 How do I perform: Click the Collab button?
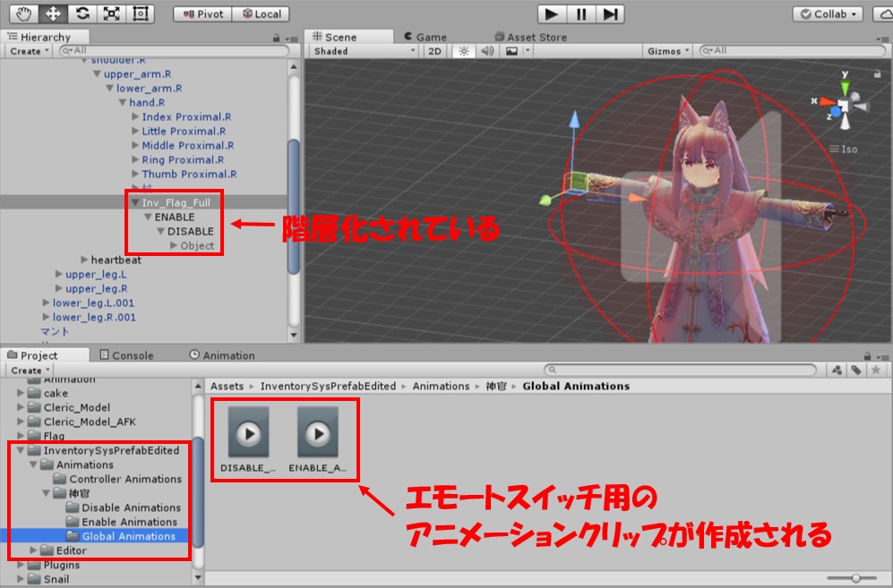click(828, 13)
